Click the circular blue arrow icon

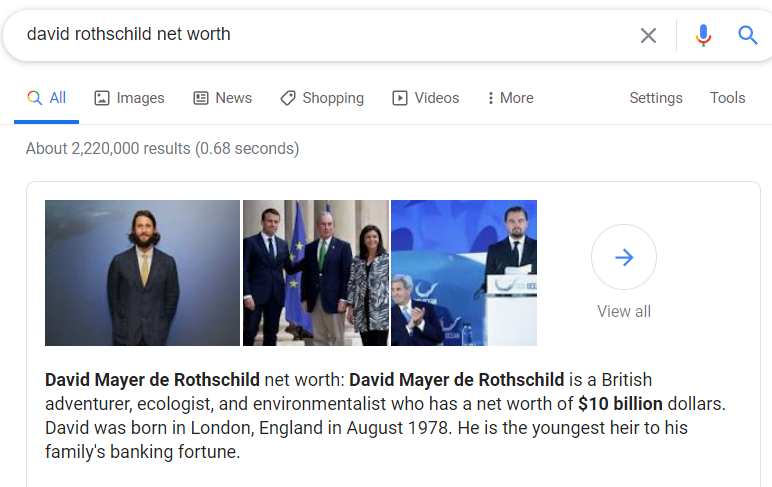click(x=624, y=257)
